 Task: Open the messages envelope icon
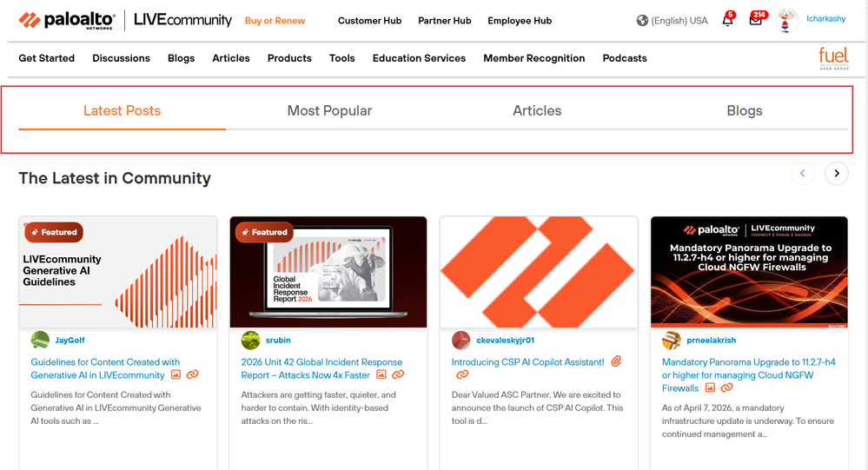coord(756,21)
